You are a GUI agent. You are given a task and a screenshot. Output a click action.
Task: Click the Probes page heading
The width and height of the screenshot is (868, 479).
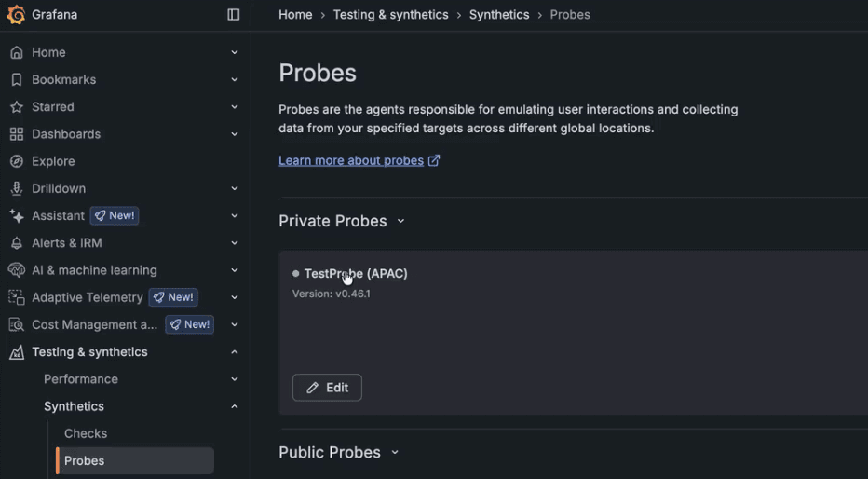click(318, 73)
